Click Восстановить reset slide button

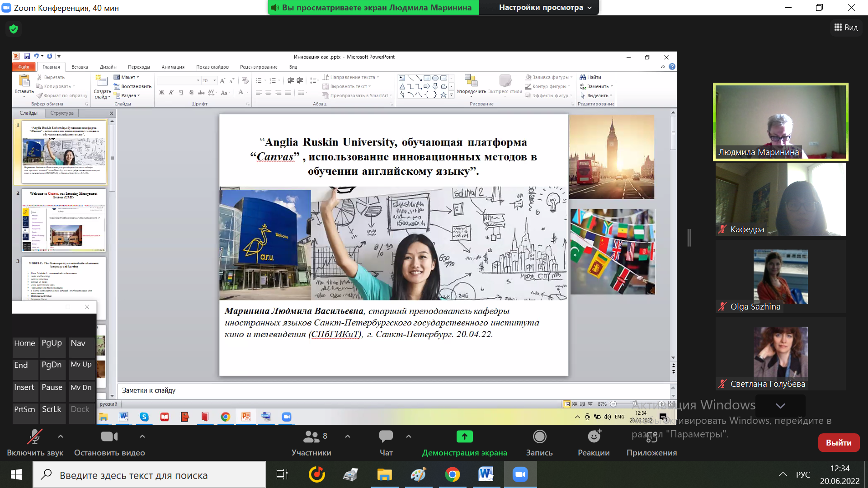(x=132, y=86)
